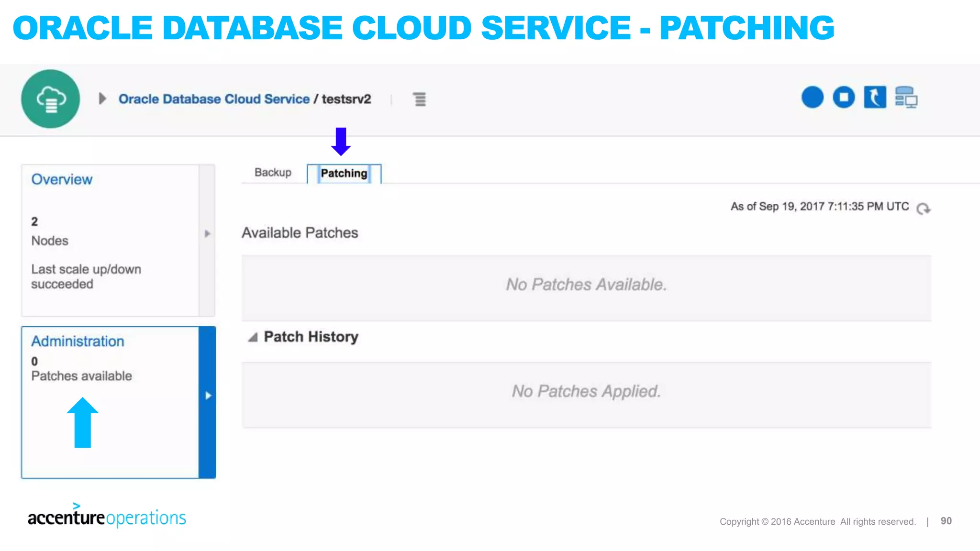
Task: Expand the Administration tile side arrow
Action: coord(208,396)
